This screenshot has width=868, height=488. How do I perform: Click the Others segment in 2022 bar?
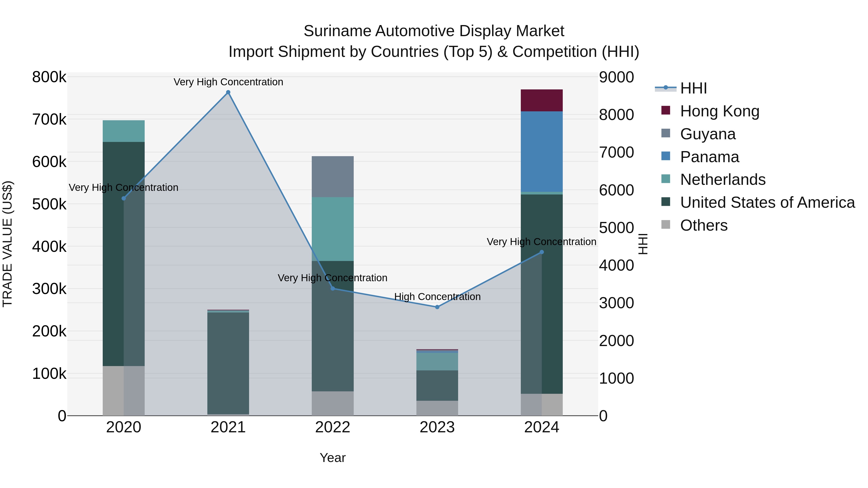(x=332, y=403)
